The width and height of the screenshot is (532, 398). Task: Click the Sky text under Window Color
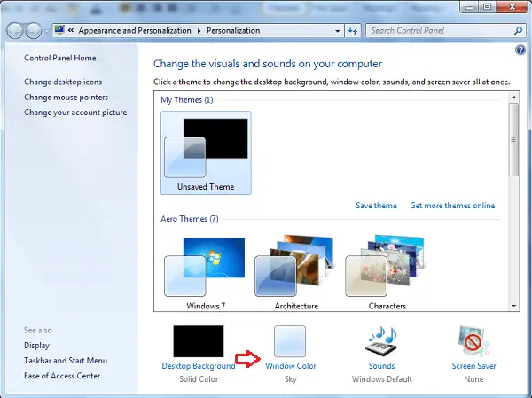click(291, 379)
